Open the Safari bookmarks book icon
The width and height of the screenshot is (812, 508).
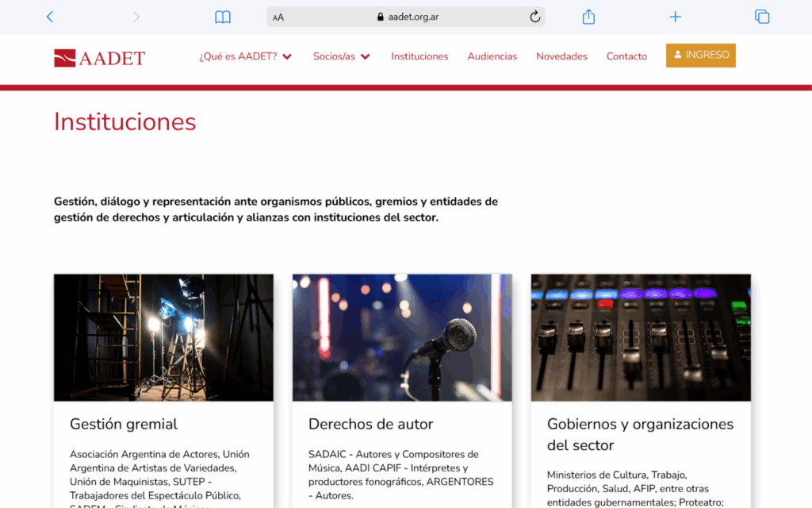pyautogui.click(x=223, y=17)
